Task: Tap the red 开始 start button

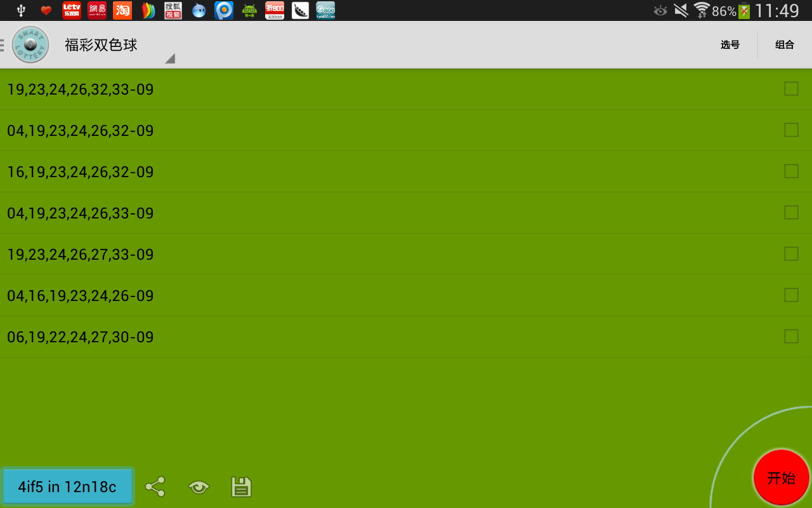Action: click(x=781, y=478)
